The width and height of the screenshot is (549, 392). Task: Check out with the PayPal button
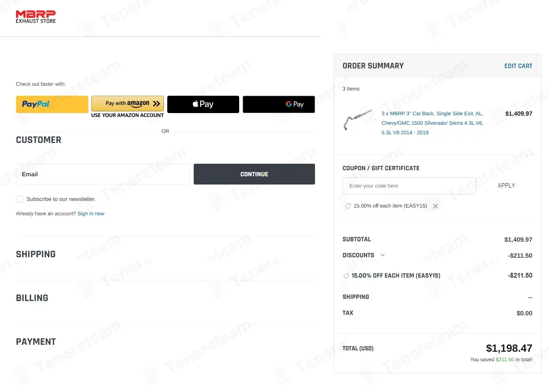coord(52,104)
